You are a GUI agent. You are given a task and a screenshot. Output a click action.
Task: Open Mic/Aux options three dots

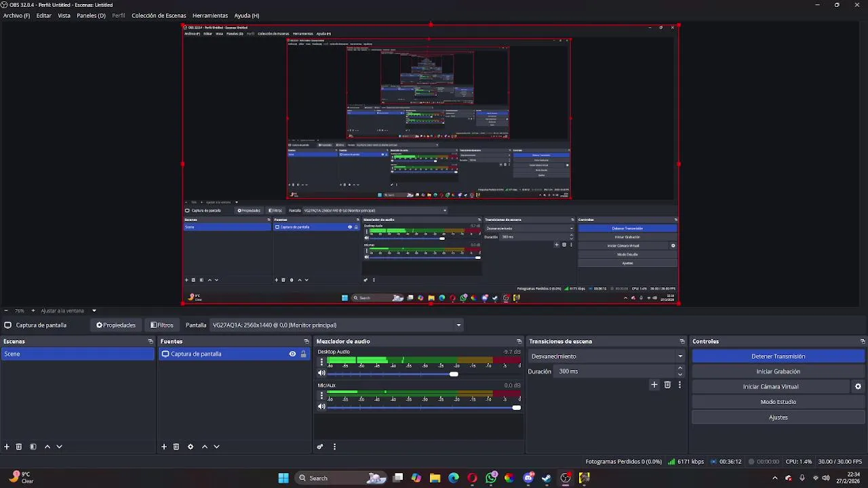(x=321, y=396)
